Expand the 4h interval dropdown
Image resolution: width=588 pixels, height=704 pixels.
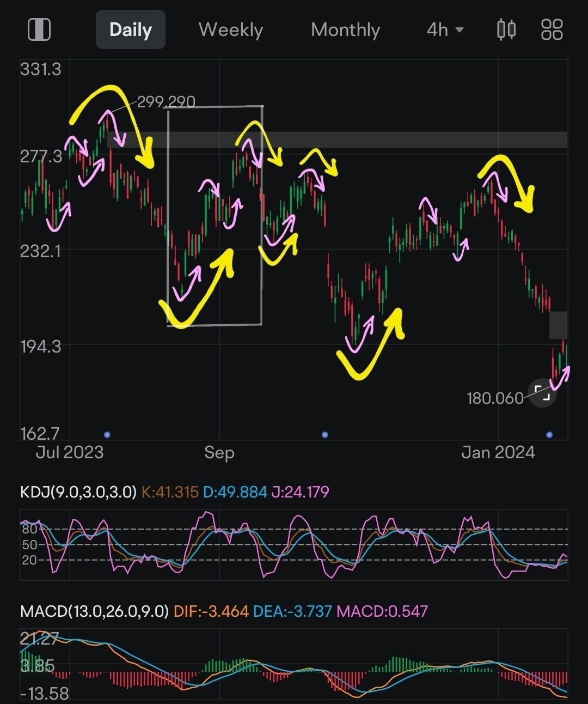click(x=445, y=29)
